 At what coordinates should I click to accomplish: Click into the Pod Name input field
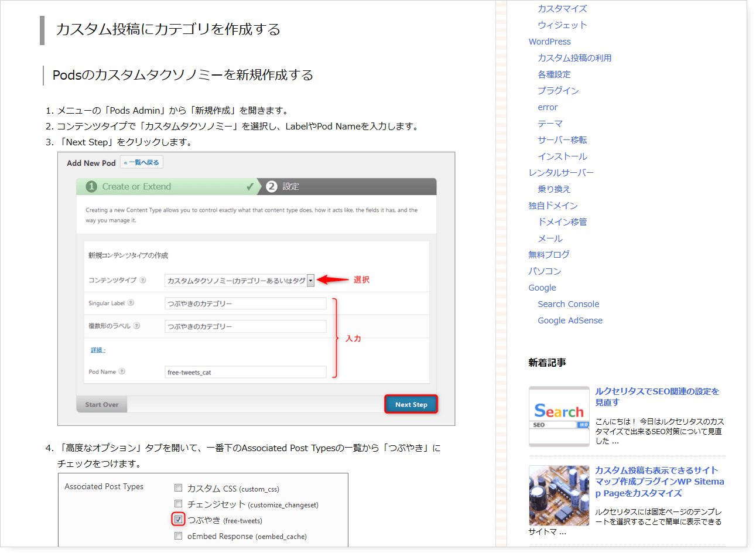click(x=245, y=372)
